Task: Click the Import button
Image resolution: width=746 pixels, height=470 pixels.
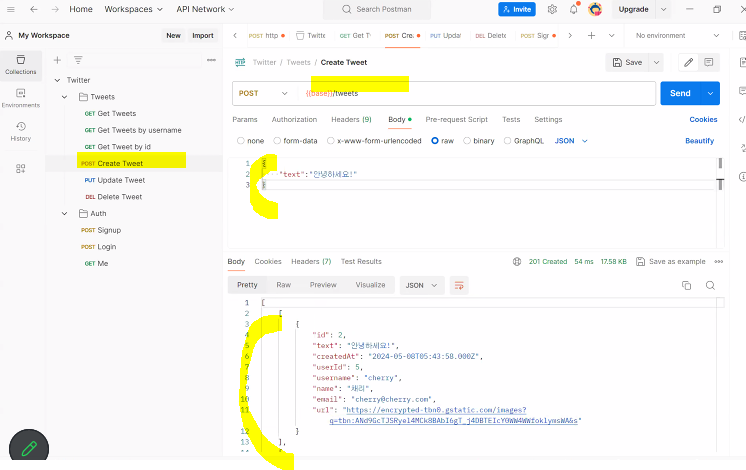Action: click(203, 36)
